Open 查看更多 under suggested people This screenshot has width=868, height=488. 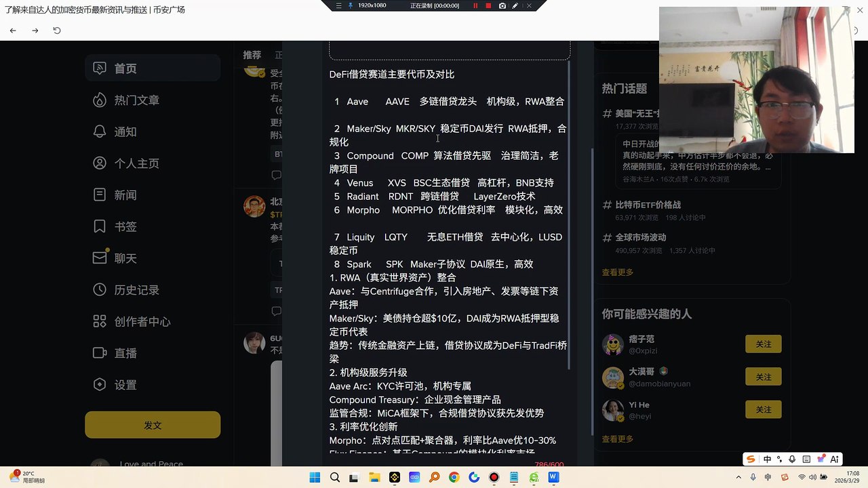pyautogui.click(x=618, y=439)
